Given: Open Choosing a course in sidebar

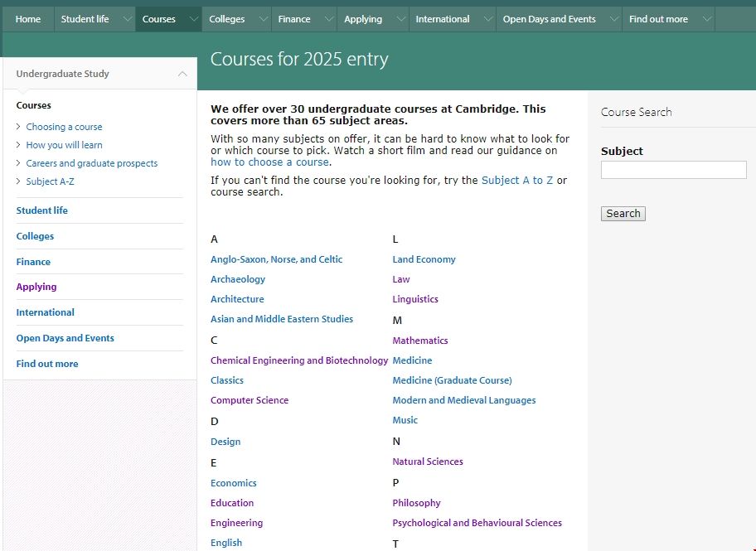Looking at the screenshot, I should tap(64, 127).
